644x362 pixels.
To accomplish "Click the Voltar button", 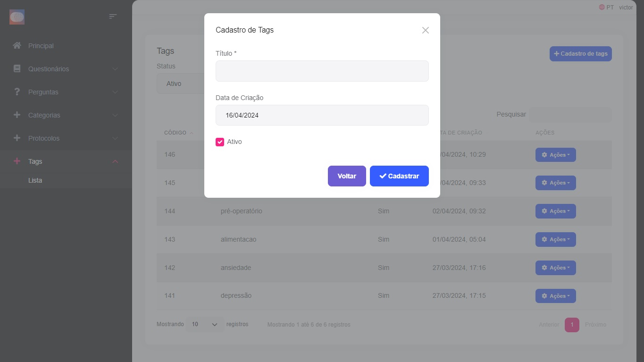I will (347, 176).
